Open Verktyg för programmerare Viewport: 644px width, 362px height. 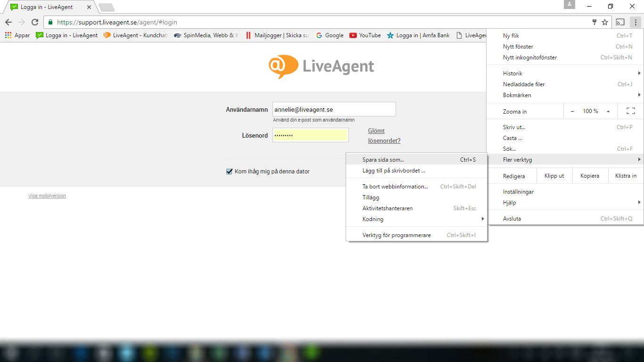tap(417, 235)
